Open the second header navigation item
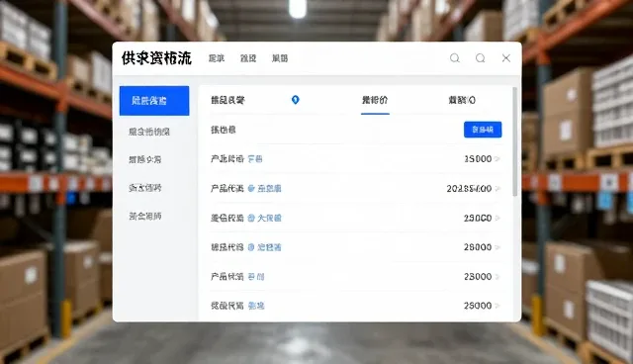 248,58
